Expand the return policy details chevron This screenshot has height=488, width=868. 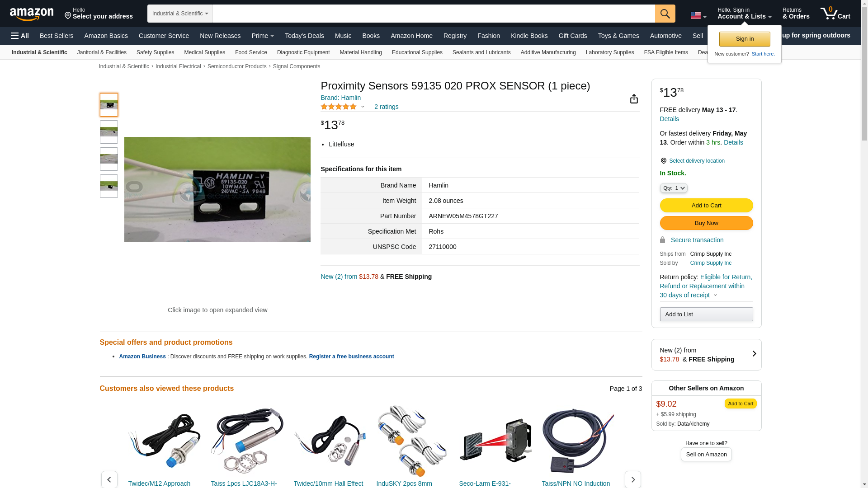(x=715, y=296)
